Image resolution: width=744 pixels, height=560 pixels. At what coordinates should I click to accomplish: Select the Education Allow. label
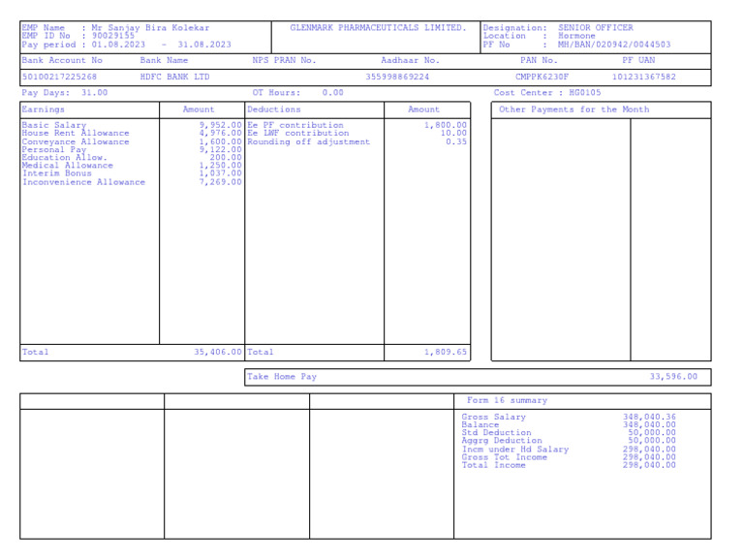(65, 158)
